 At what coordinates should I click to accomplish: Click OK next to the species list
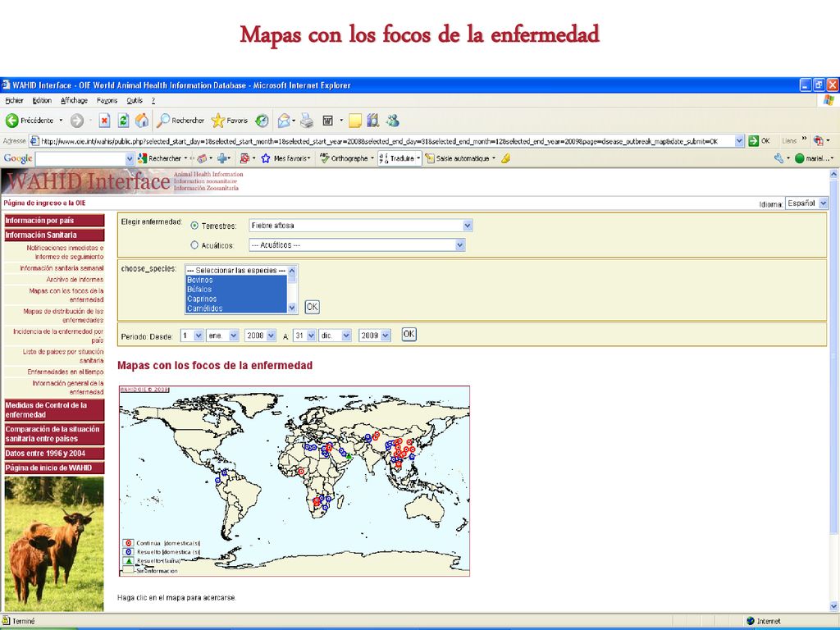(312, 307)
